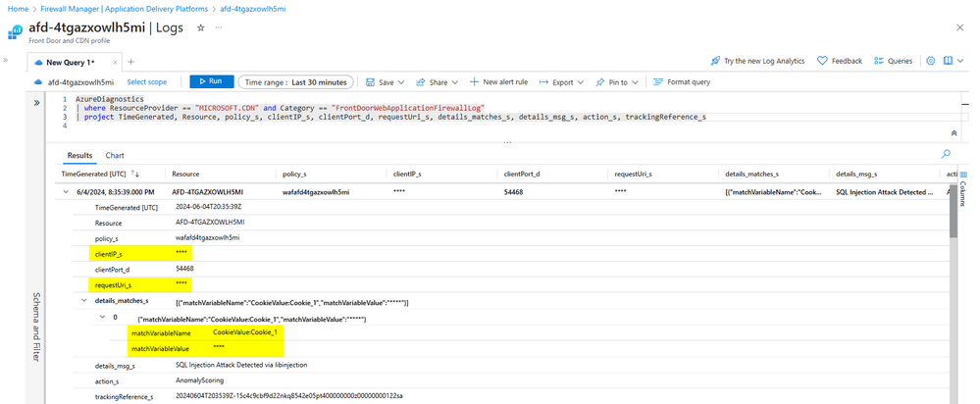The width and height of the screenshot is (980, 404).
Task: Open the Queries hub
Action: click(x=893, y=61)
